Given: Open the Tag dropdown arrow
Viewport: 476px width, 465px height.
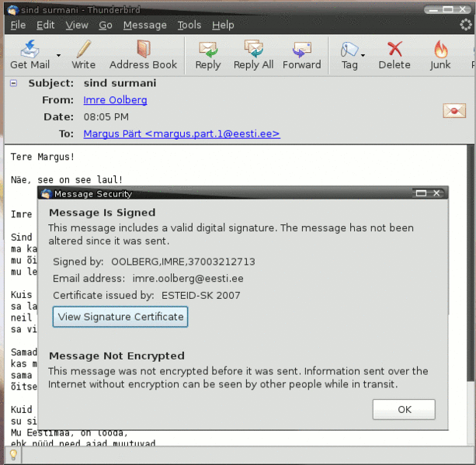Looking at the screenshot, I should [x=363, y=56].
